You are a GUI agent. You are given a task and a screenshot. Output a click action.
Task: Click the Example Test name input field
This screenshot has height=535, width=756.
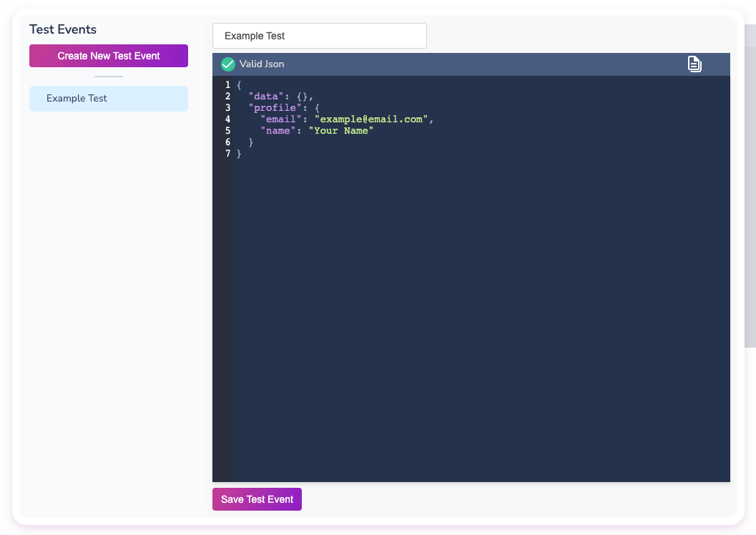[319, 35]
